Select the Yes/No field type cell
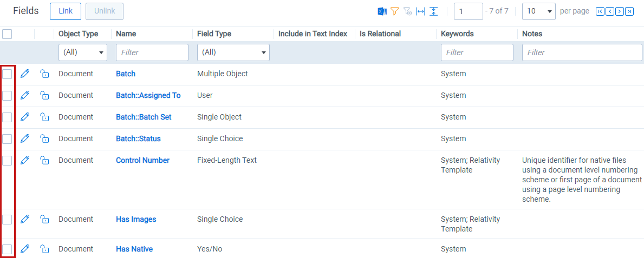Image resolution: width=644 pixels, height=258 pixels. pyautogui.click(x=210, y=249)
